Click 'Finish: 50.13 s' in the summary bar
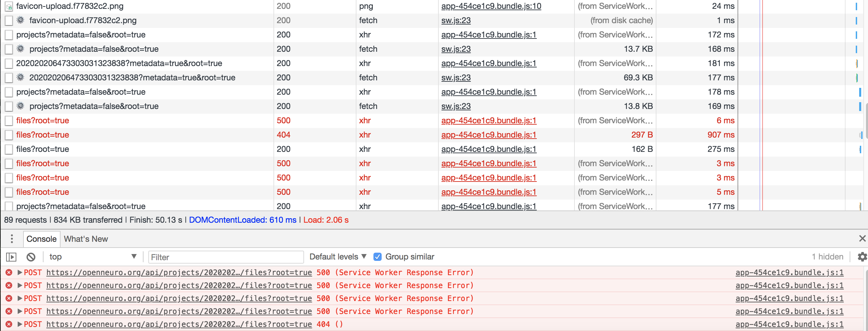This screenshot has width=868, height=331. coord(156,220)
